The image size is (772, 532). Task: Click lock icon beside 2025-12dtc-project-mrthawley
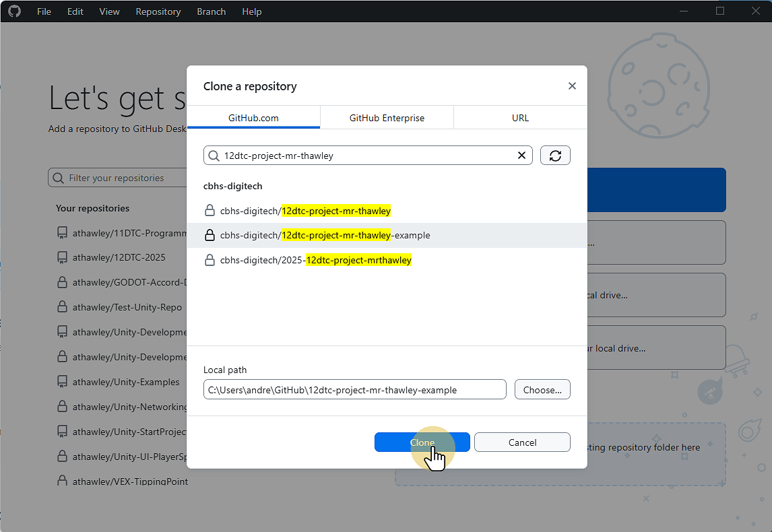point(210,260)
